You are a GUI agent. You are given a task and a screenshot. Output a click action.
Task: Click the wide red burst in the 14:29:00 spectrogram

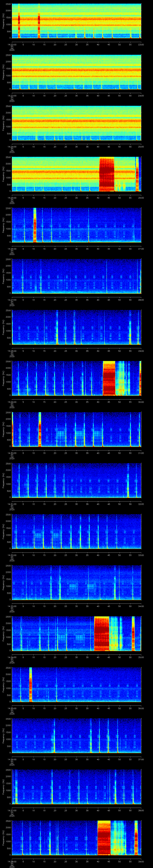109,378
